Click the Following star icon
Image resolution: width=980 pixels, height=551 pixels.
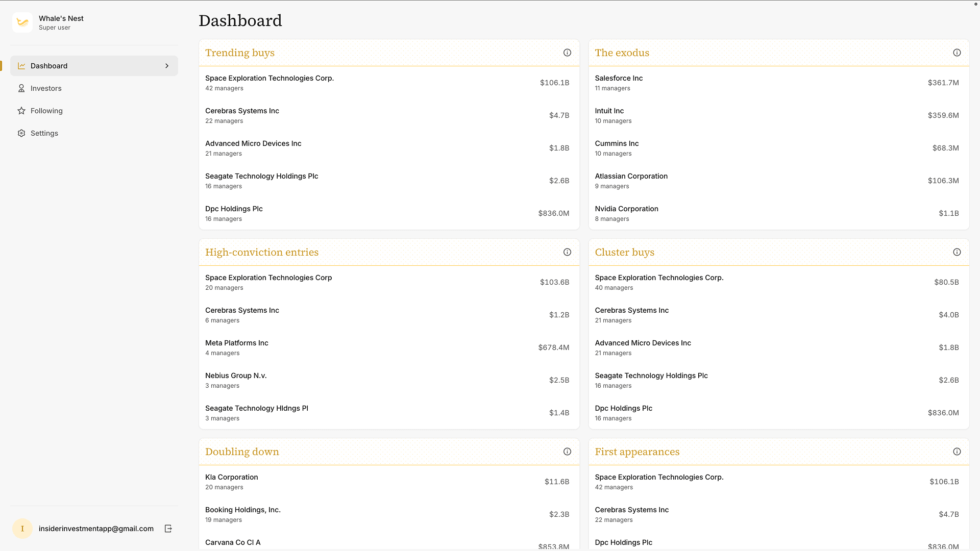[x=21, y=111]
